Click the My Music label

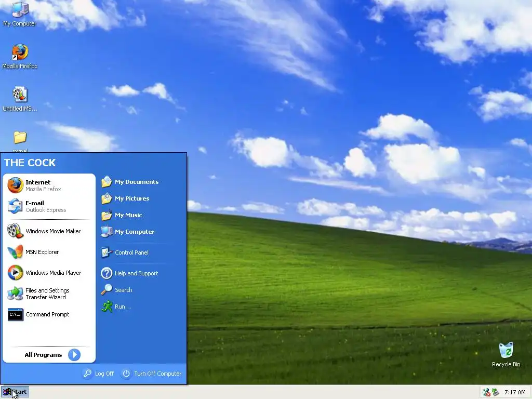click(x=128, y=215)
